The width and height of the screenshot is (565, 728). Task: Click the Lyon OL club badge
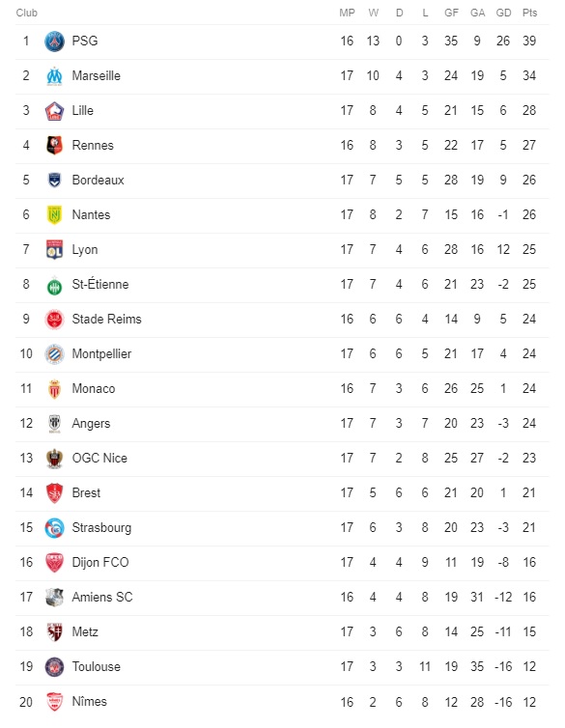pyautogui.click(x=54, y=250)
